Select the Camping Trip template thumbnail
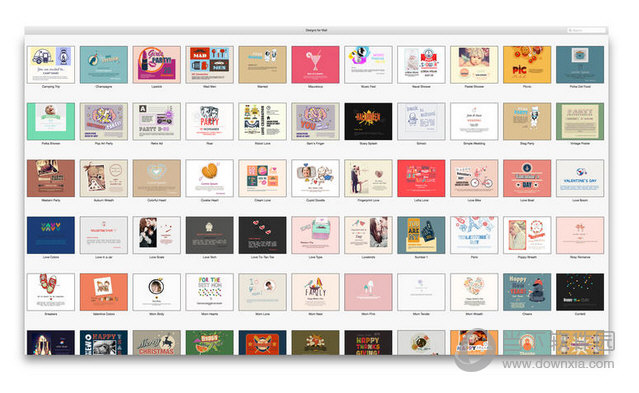The image size is (639, 393). [x=51, y=65]
